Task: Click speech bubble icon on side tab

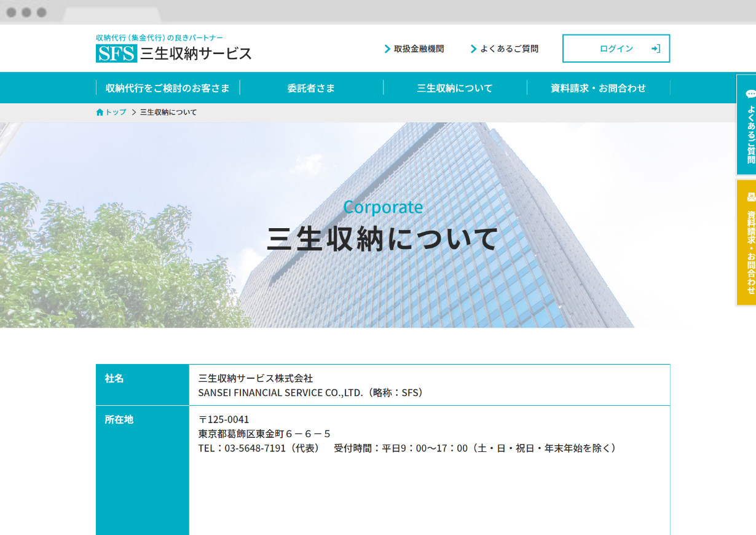Action: 750,94
